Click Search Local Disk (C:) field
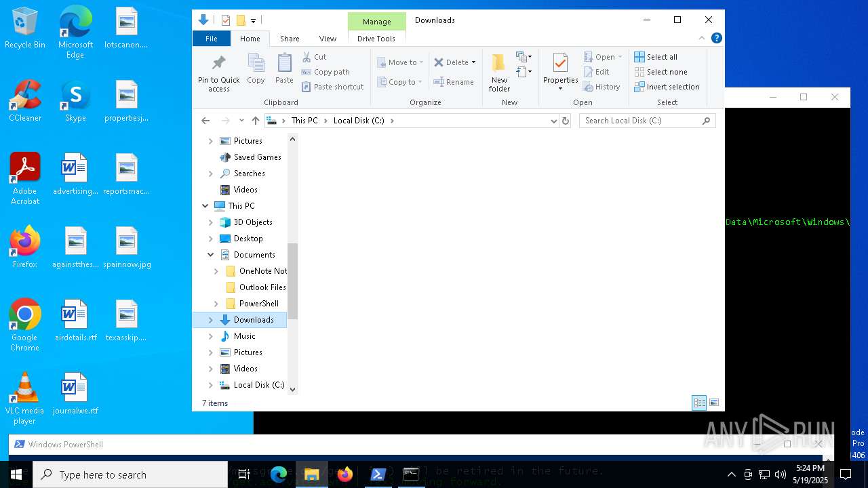The width and height of the screenshot is (868, 488). coord(647,121)
